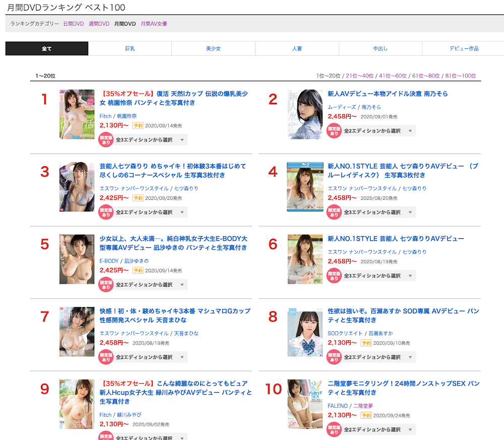
Task: Open the rank 8 cover thumbnail
Action: (x=305, y=332)
